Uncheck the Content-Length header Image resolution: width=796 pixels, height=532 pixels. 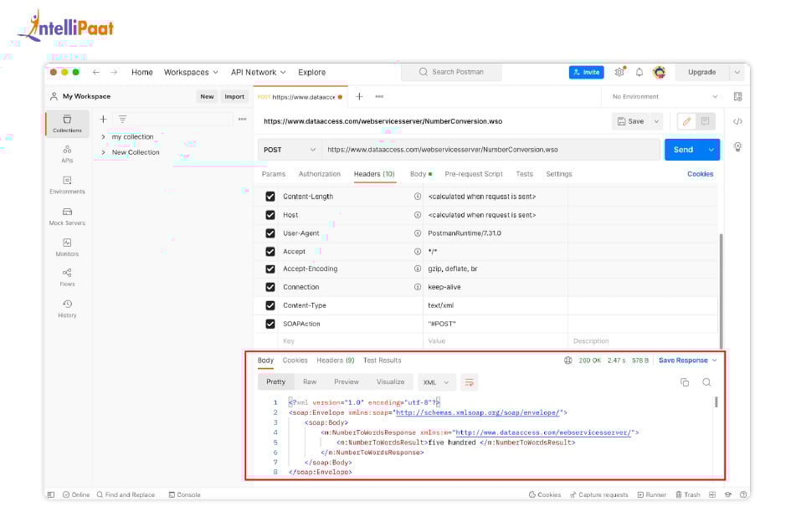pyautogui.click(x=270, y=197)
